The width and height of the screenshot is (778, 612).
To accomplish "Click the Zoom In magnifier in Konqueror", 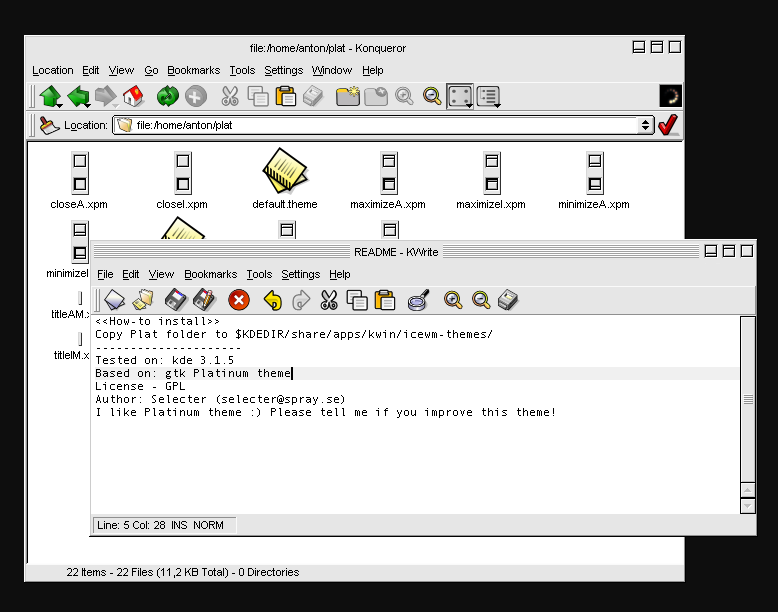I will point(404,96).
